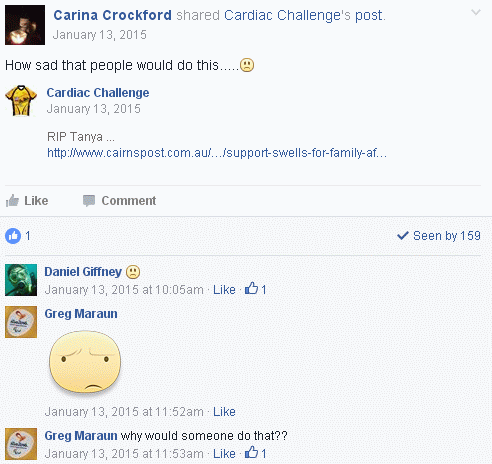Open Daniel Giffney's diver profile picture
The height and width of the screenshot is (464, 492).
pyautogui.click(x=21, y=280)
